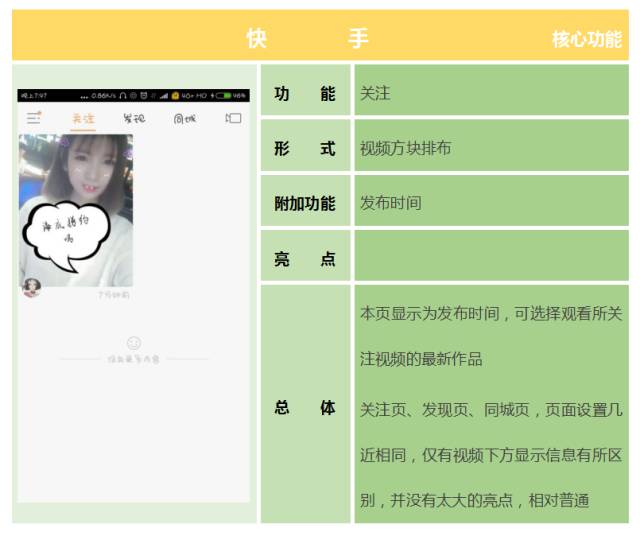
Task: Click text 本页显示为发布时间，可选择观看所关
Action: click(x=491, y=313)
